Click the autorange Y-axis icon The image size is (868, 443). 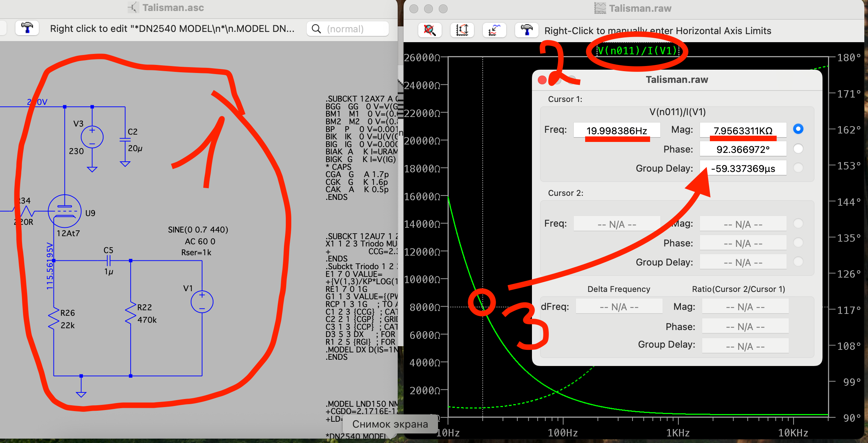[462, 30]
